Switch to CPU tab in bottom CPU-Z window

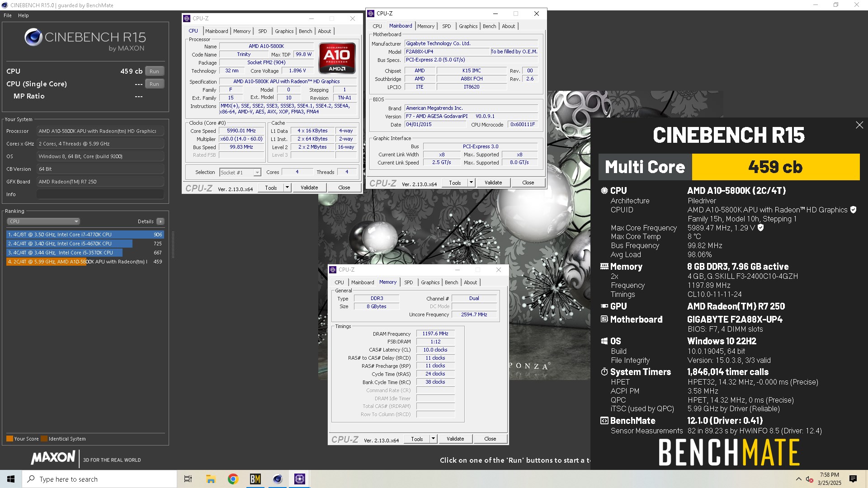[340, 282]
